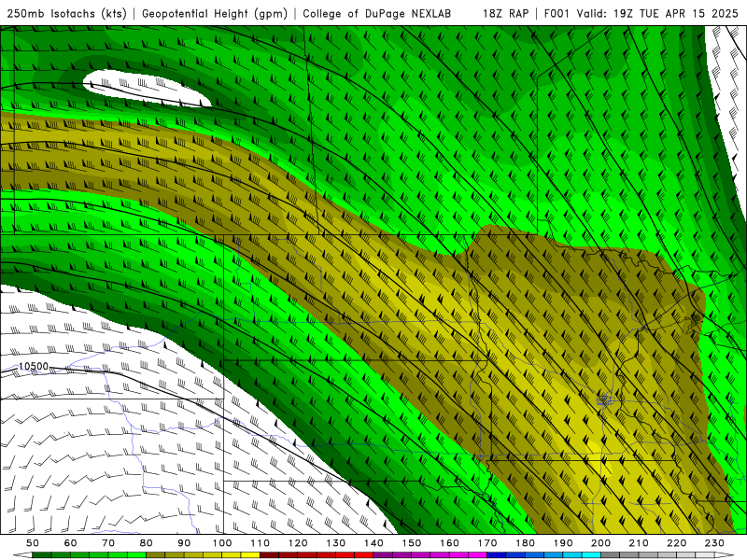Click the "19Z TUE APR 15 2025" valid time
Image resolution: width=747 pixels, height=560 pixels.
coord(675,13)
